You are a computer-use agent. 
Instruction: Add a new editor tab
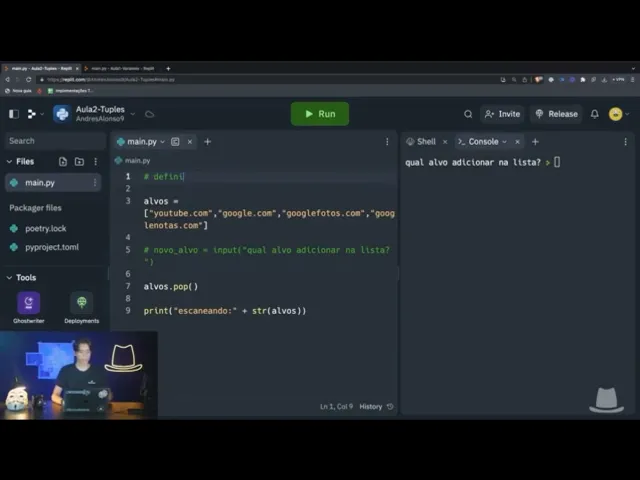tap(207, 142)
